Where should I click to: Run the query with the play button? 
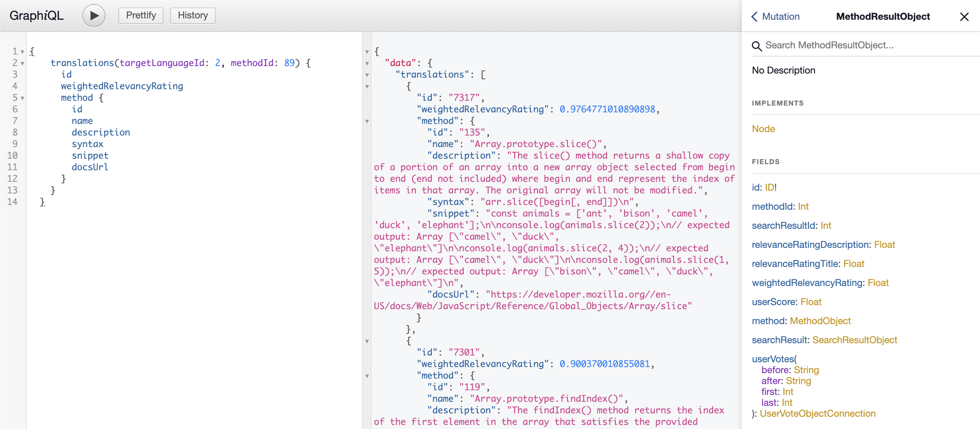coord(94,16)
